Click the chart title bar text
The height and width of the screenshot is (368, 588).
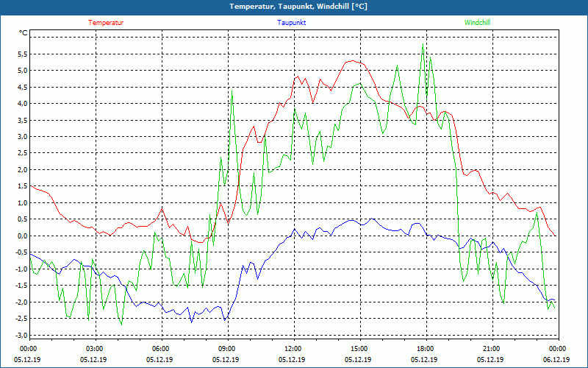293,7
